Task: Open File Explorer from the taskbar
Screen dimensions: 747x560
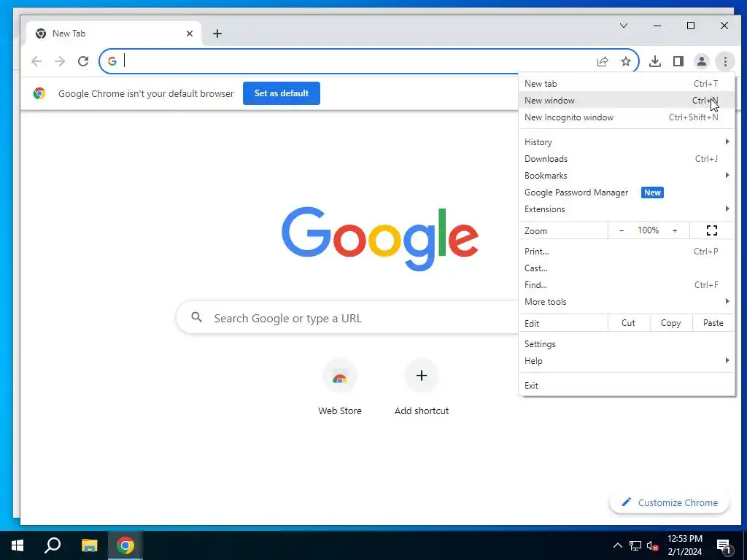Action: [89, 545]
